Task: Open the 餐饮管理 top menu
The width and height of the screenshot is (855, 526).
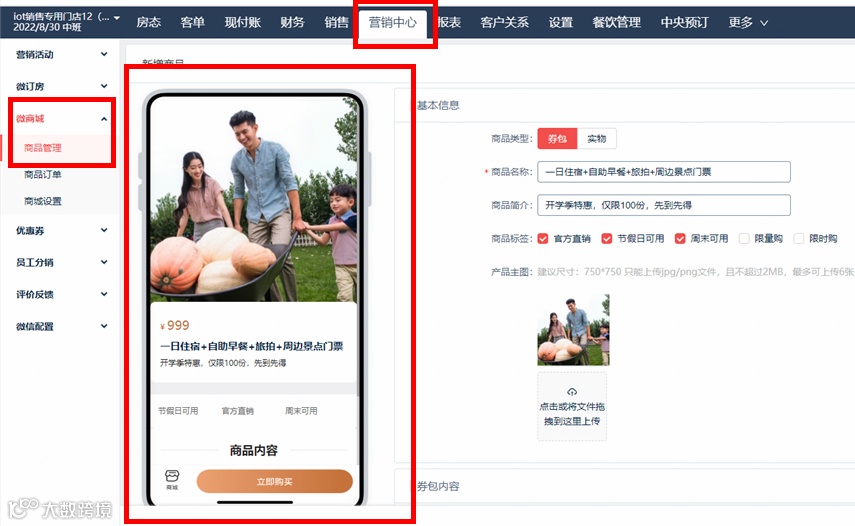Action: [x=617, y=22]
